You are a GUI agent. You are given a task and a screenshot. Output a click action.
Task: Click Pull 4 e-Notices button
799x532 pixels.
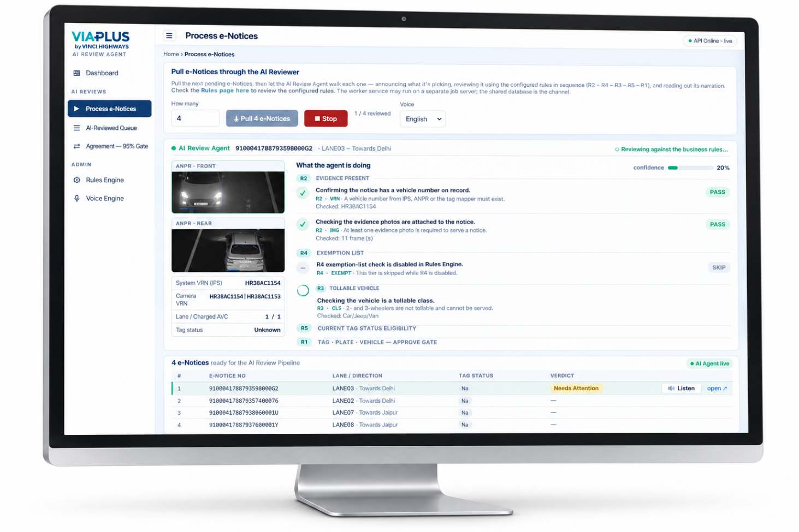[x=262, y=118]
